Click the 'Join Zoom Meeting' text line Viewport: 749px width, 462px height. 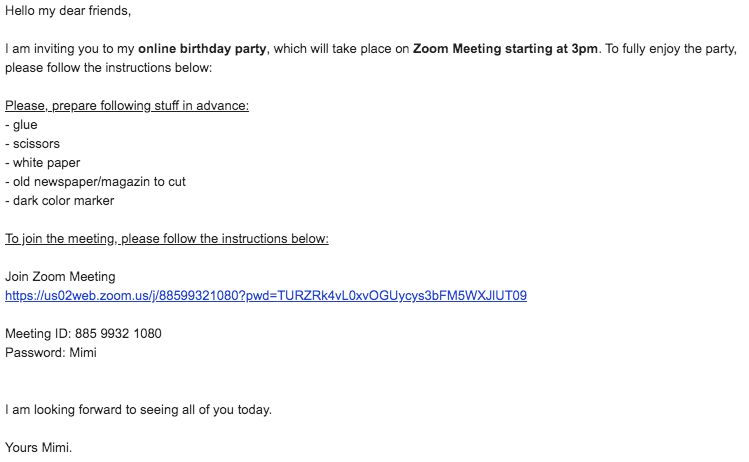[60, 277]
